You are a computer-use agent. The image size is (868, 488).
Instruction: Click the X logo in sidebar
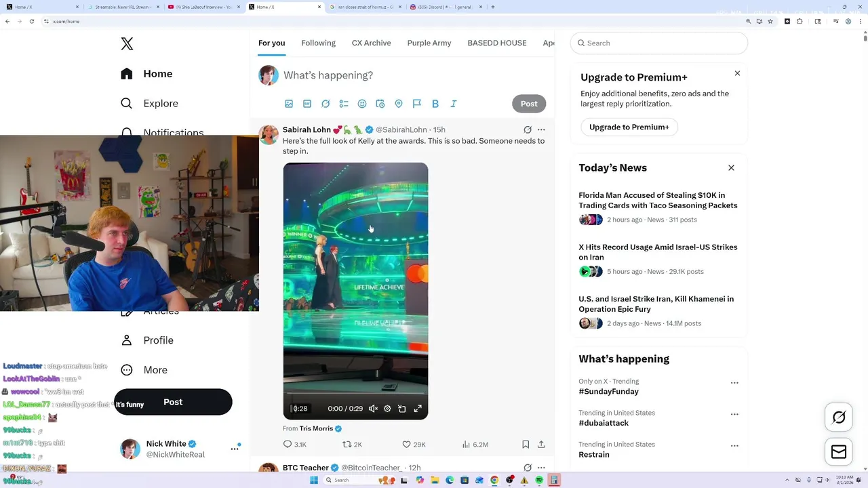pyautogui.click(x=127, y=44)
